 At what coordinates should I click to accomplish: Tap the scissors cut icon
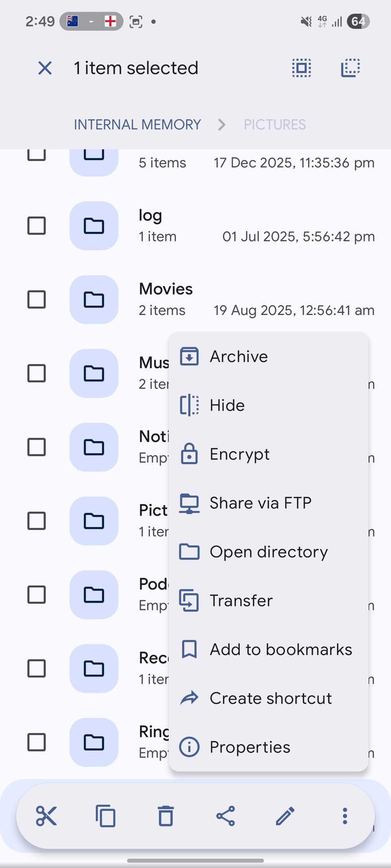click(x=46, y=816)
